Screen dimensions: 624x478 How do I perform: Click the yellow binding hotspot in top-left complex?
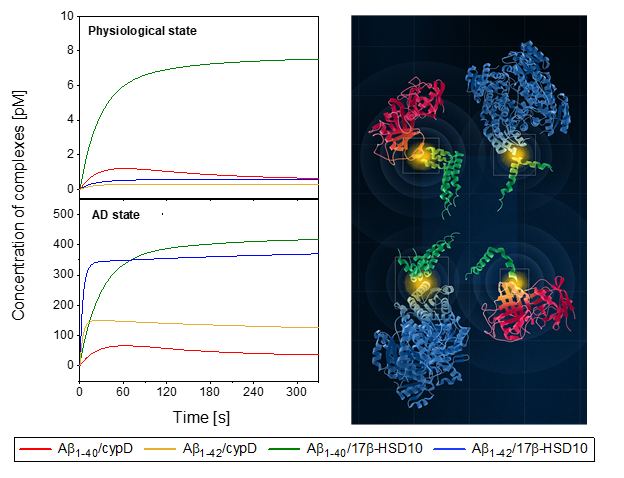tap(423, 157)
